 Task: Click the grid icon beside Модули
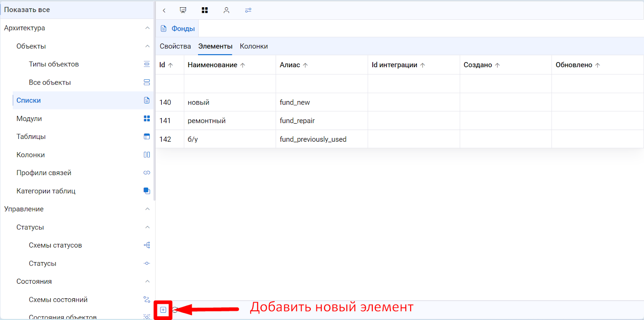tap(147, 118)
